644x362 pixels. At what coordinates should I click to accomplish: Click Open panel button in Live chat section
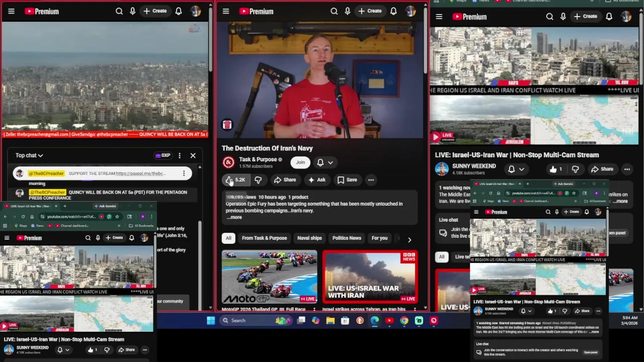pyautogui.click(x=591, y=352)
